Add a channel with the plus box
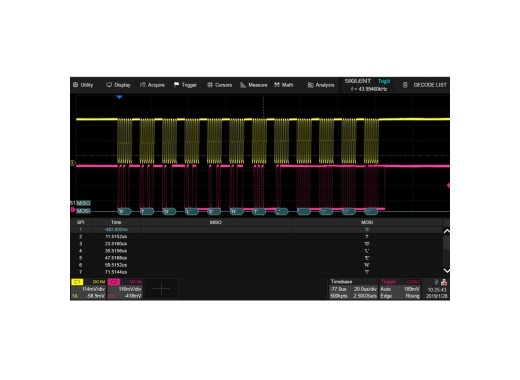The width and height of the screenshot is (520, 380). (x=162, y=289)
